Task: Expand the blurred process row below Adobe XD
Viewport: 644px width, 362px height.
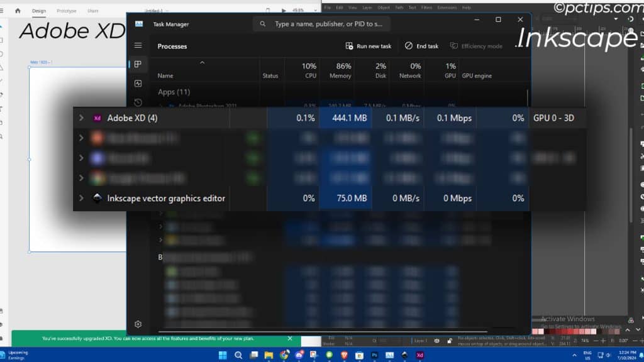Action: coord(81,138)
